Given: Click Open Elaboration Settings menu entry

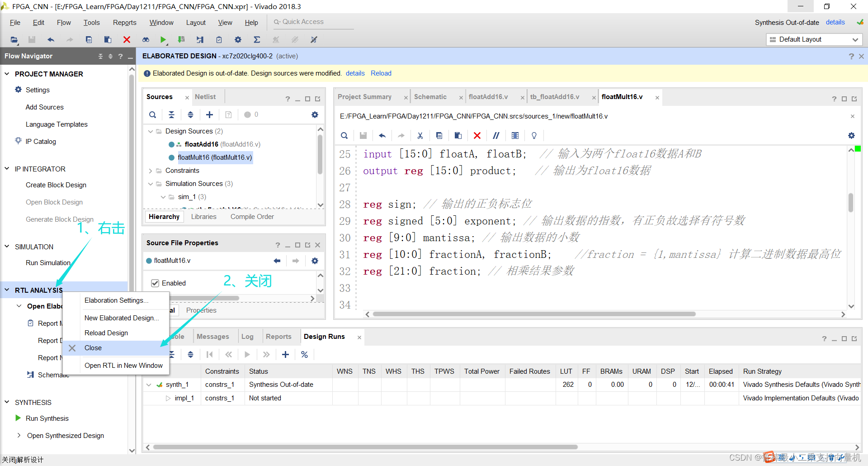Looking at the screenshot, I should pyautogui.click(x=116, y=300).
